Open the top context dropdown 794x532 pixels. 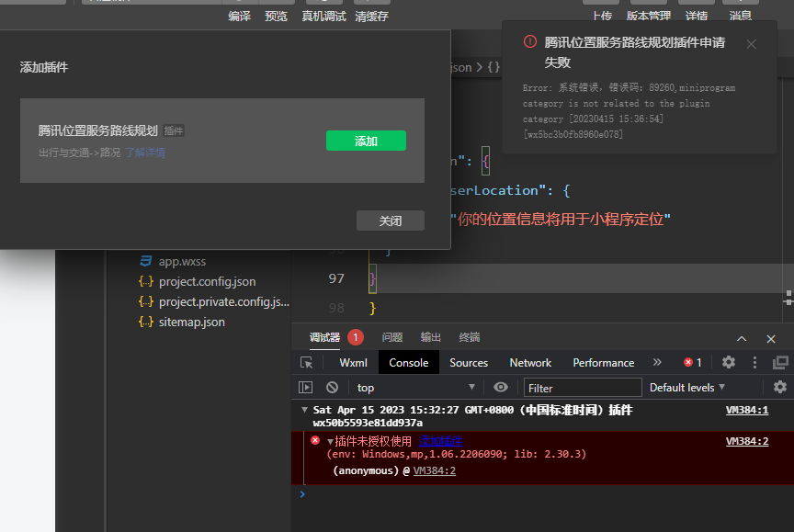click(x=415, y=387)
